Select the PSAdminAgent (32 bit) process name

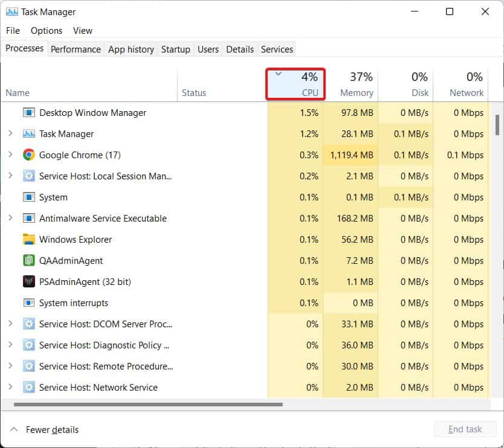pyautogui.click(x=85, y=282)
